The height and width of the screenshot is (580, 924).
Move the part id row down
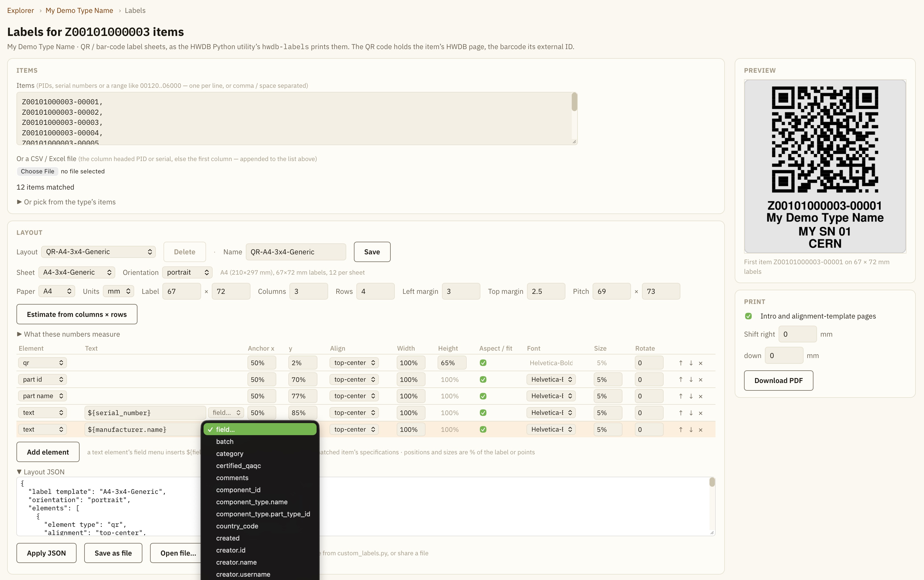tap(691, 379)
